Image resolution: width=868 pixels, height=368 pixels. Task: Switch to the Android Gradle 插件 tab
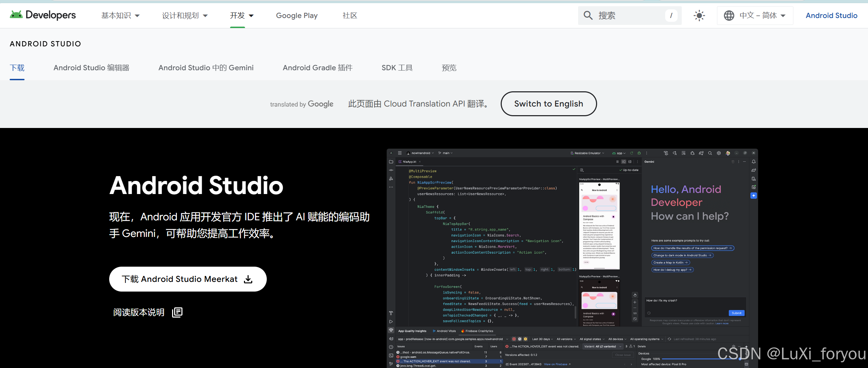[318, 68]
